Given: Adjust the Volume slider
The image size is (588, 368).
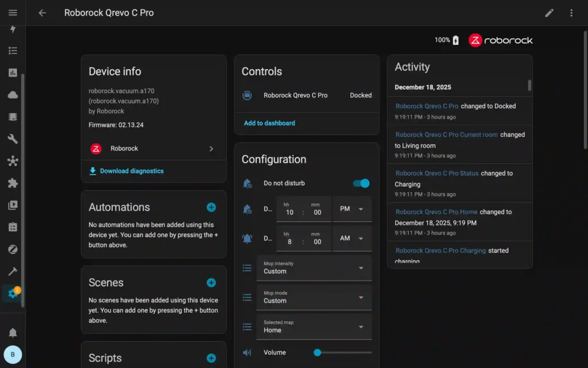Looking at the screenshot, I should click(317, 352).
